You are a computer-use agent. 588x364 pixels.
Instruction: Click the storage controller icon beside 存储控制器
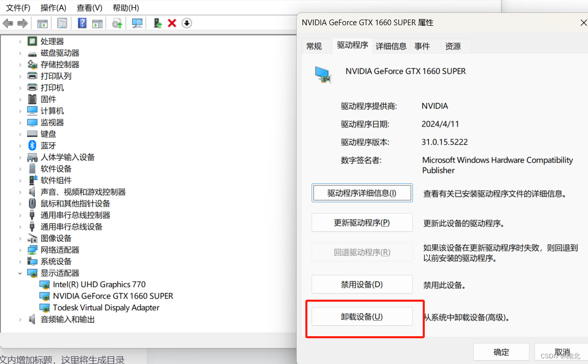(32, 64)
